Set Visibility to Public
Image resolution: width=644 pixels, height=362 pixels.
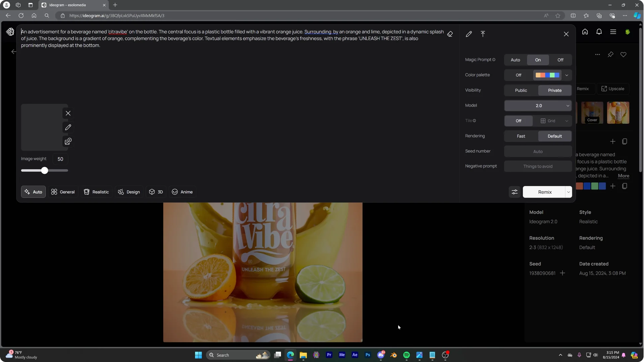click(521, 90)
